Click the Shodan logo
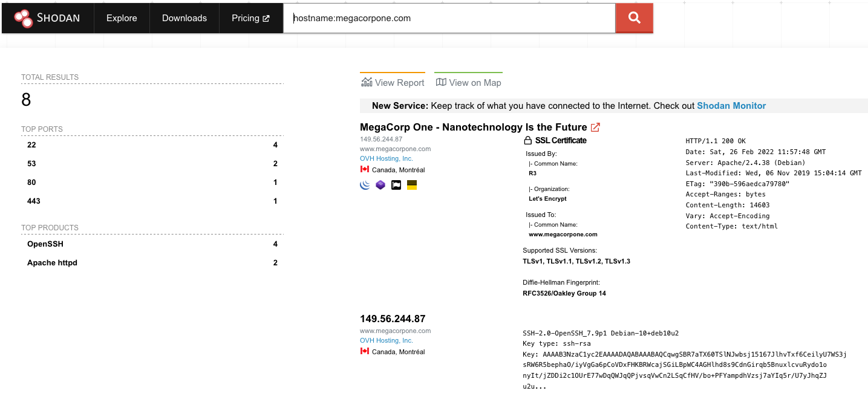The width and height of the screenshot is (868, 408). [47, 18]
